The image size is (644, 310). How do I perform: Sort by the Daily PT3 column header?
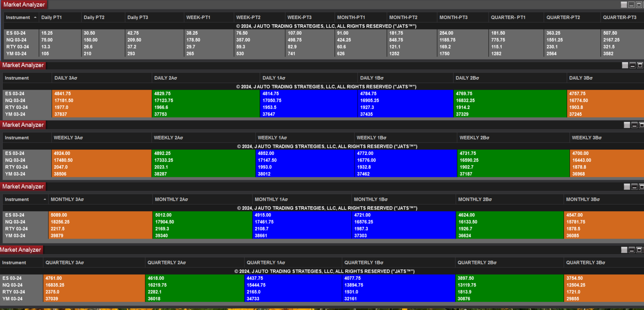[154, 18]
